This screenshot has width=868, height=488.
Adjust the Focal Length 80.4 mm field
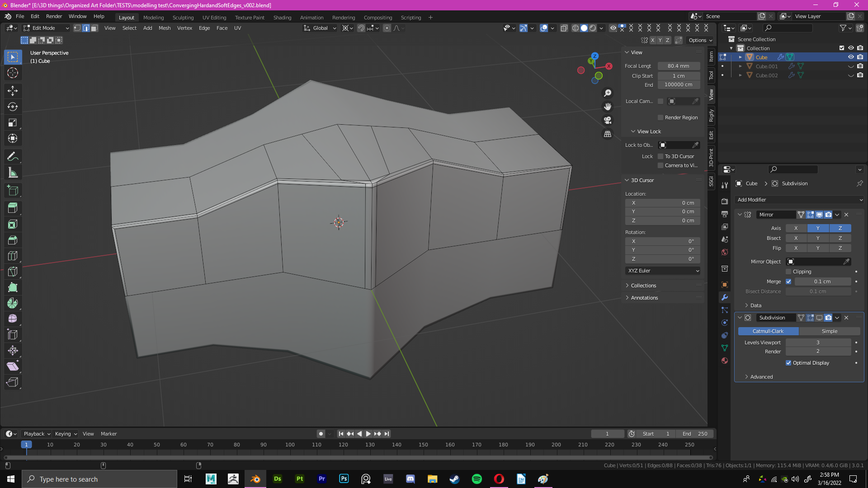pos(679,66)
